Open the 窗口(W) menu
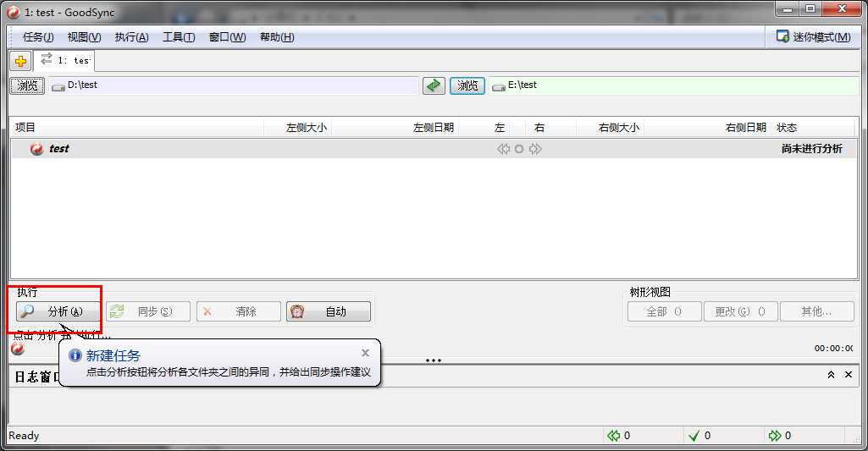This screenshot has width=868, height=451. pyautogui.click(x=228, y=37)
